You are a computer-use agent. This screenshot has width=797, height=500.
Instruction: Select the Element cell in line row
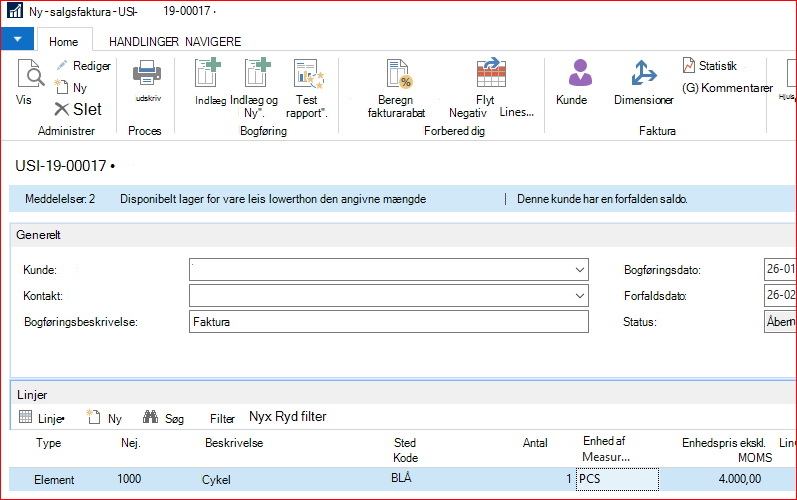click(54, 480)
